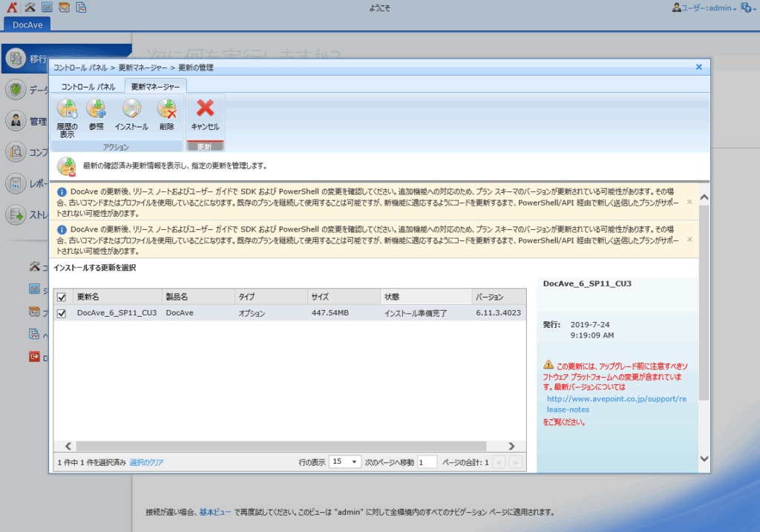Open the ユーザー:admin user dropdown
Screen dimensions: 760x532
pos(704,7)
